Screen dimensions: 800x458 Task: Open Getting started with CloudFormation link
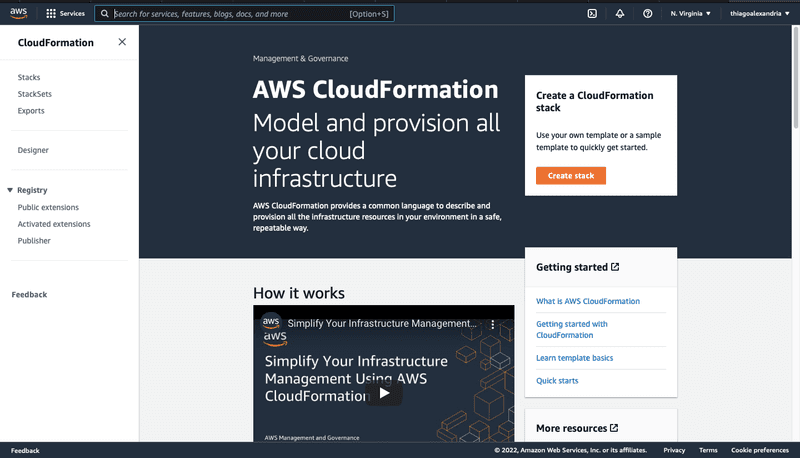pos(572,329)
